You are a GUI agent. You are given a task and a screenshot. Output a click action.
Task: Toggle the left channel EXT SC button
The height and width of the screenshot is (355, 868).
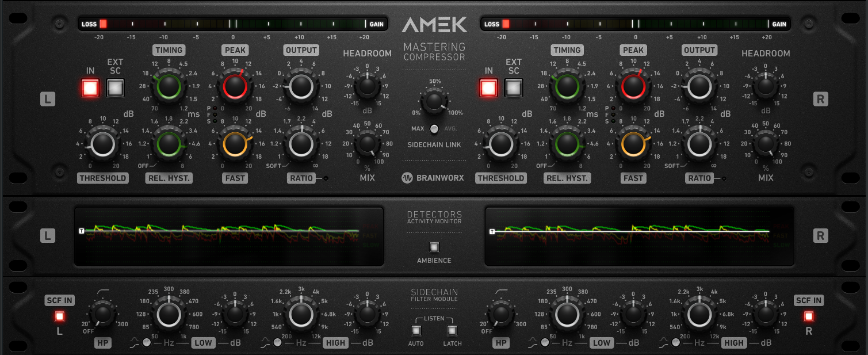(116, 87)
